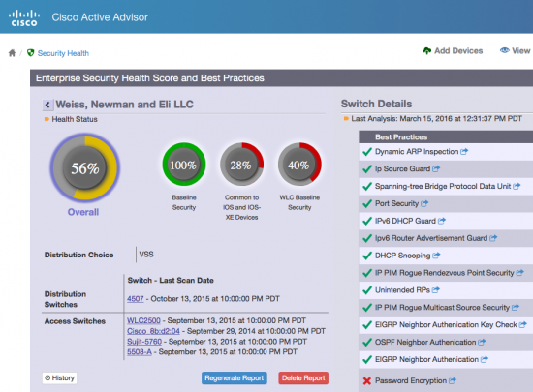Open the Cisco_8b:d2:04 switch link
The width and height of the screenshot is (533, 392).
[153, 331]
